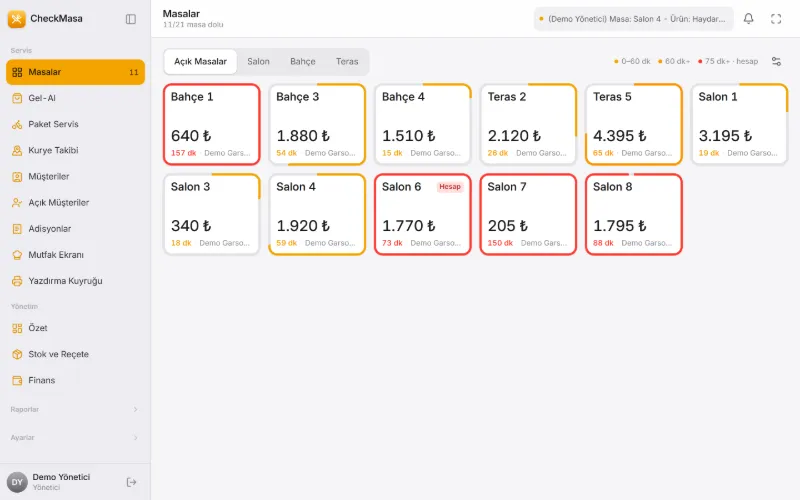Open the Salon 6 table card
The height and width of the screenshot is (500, 800).
422,214
